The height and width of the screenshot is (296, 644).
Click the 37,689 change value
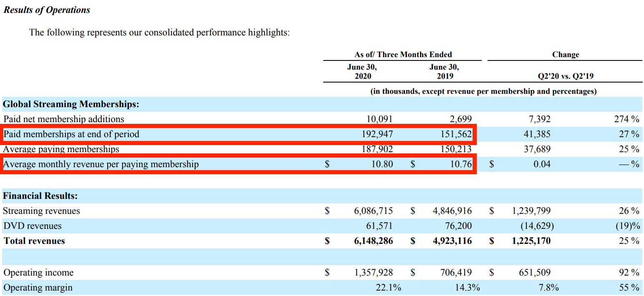(x=537, y=149)
